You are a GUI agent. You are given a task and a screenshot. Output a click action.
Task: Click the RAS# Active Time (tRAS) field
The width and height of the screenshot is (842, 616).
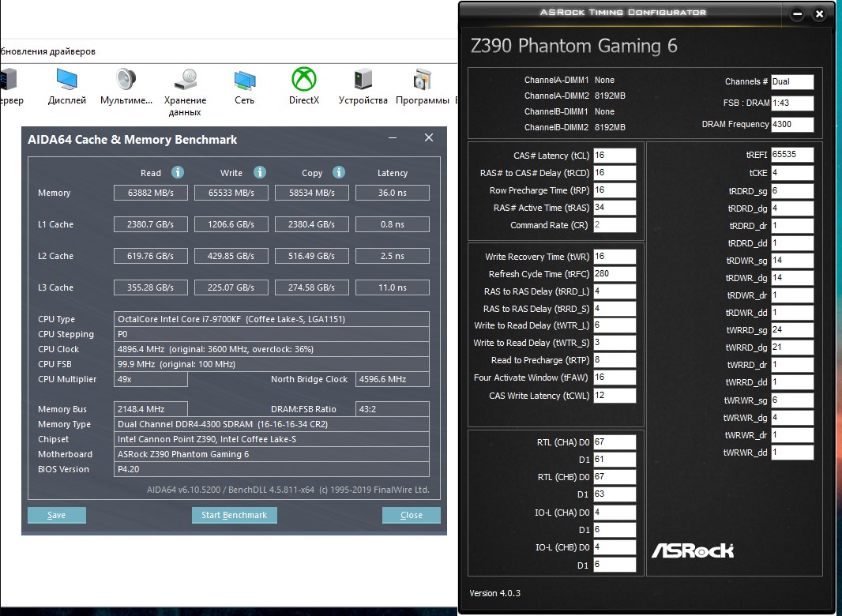point(615,207)
